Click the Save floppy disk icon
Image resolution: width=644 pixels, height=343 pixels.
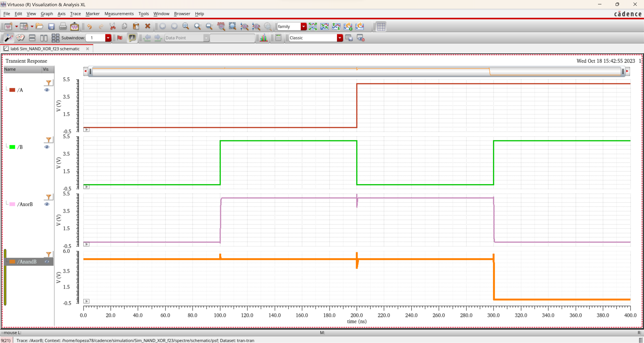tap(51, 26)
